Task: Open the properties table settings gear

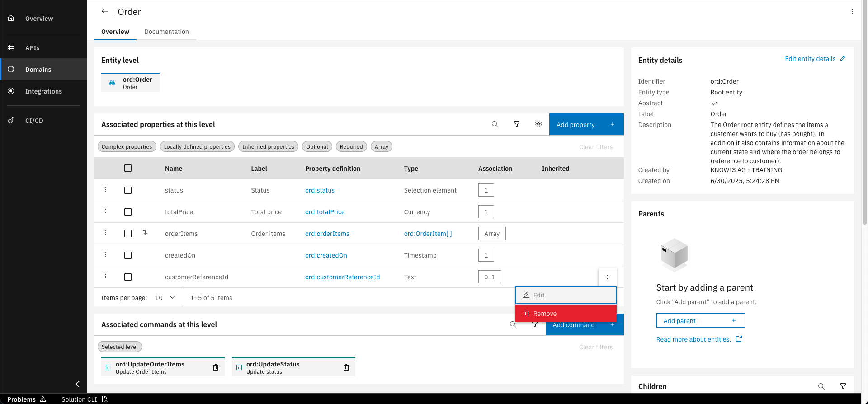Action: 538,124
